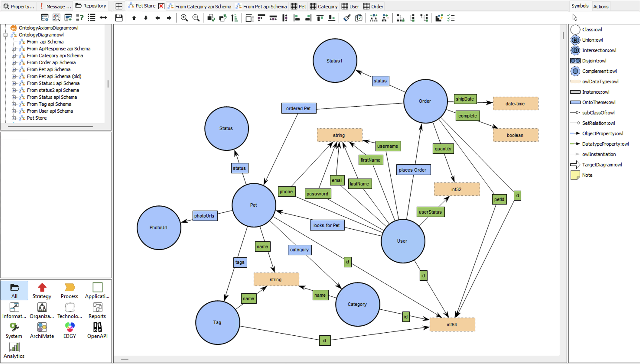The image size is (640, 364).
Task: Expand From Pet api Schema (old) node
Action: (14, 76)
